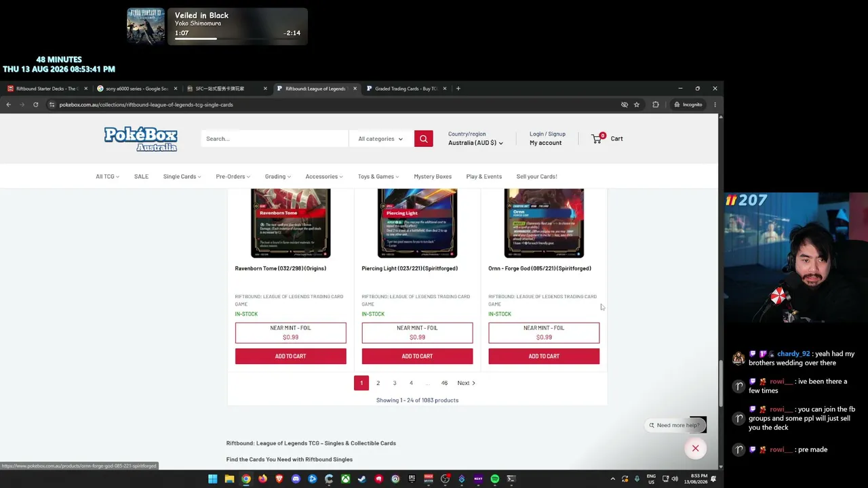Open the Xbox app in the taskbar
Viewport: 868px width, 488px height.
pos(345,479)
